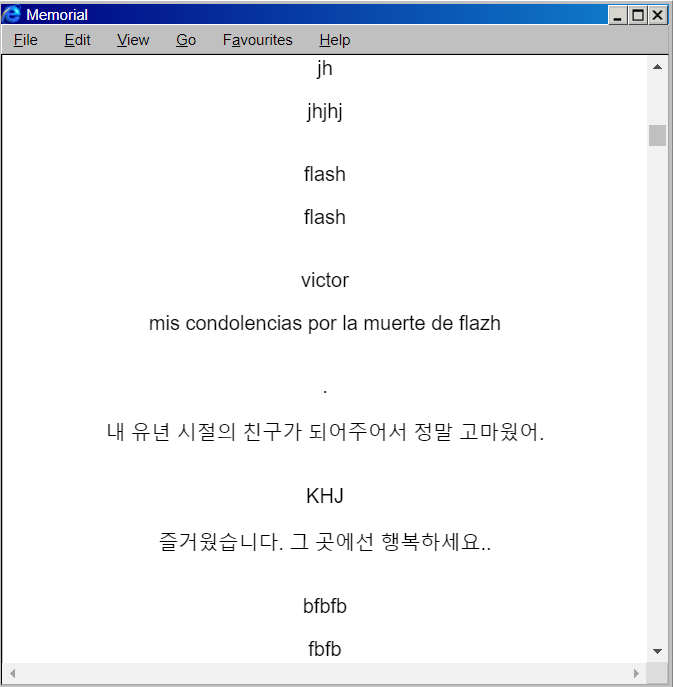The height and width of the screenshot is (687, 673).
Task: Open the Go menu
Action: pyautogui.click(x=186, y=40)
